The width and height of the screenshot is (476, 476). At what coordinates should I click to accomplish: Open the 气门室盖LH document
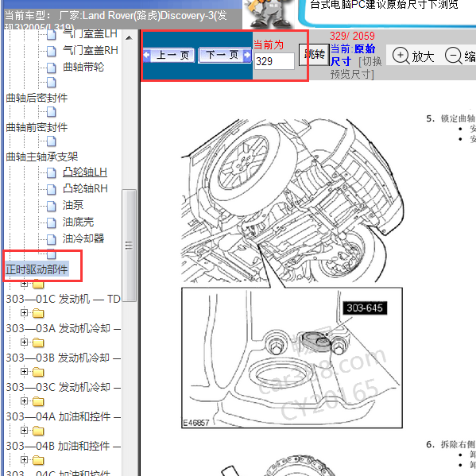(x=90, y=34)
